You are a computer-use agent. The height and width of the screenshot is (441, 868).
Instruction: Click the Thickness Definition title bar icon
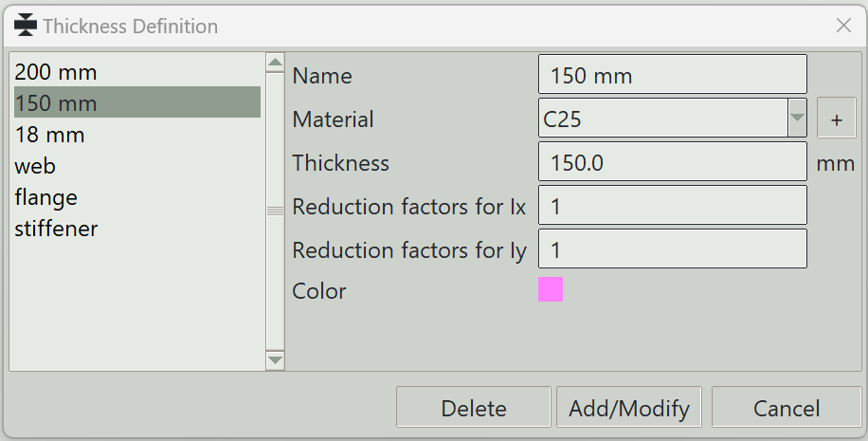point(25,26)
